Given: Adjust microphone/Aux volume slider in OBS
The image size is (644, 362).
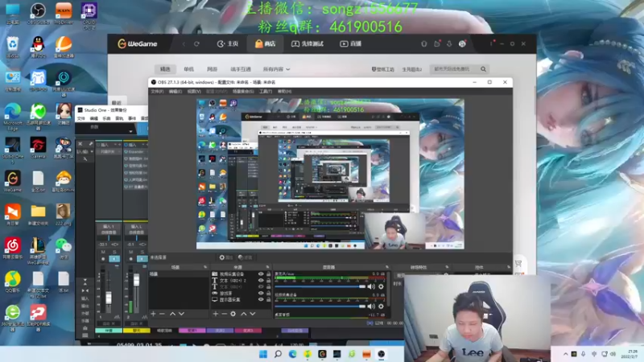Looking at the screenshot, I should pos(320,287).
